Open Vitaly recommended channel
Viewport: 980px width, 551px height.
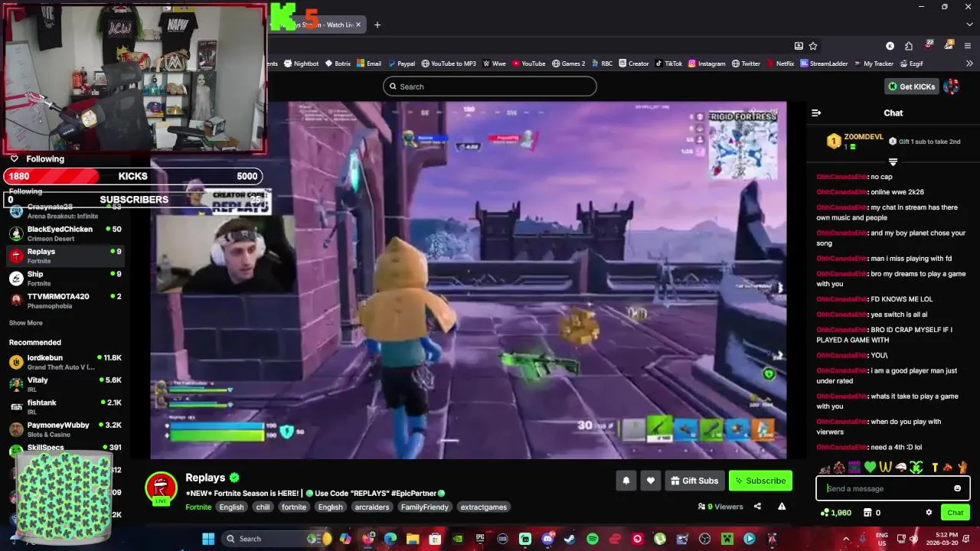tap(65, 384)
